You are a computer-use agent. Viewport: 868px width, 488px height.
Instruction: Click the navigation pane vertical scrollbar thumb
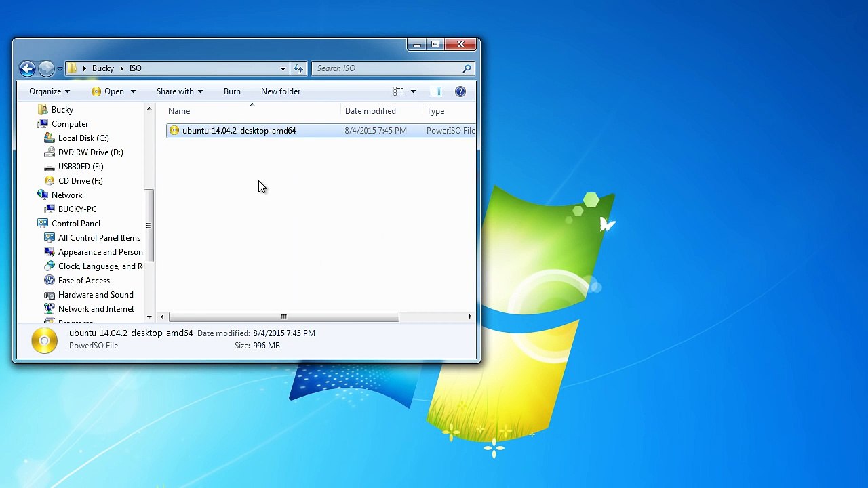149,226
